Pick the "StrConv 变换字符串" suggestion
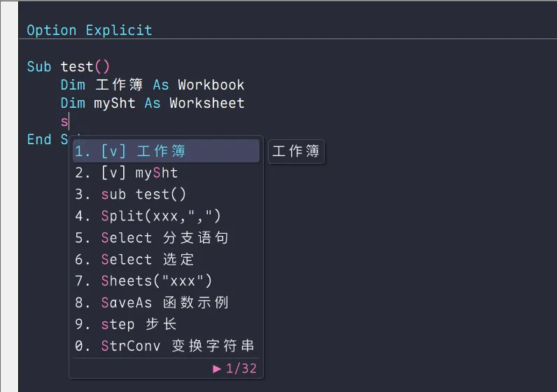Screen dimensions: 557x392 [x=166, y=346]
